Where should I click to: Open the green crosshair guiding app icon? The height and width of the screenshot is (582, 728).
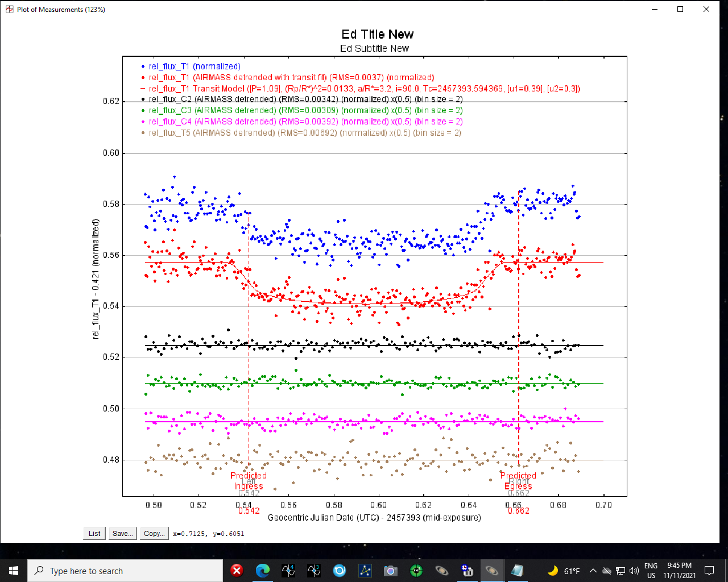pyautogui.click(x=416, y=570)
